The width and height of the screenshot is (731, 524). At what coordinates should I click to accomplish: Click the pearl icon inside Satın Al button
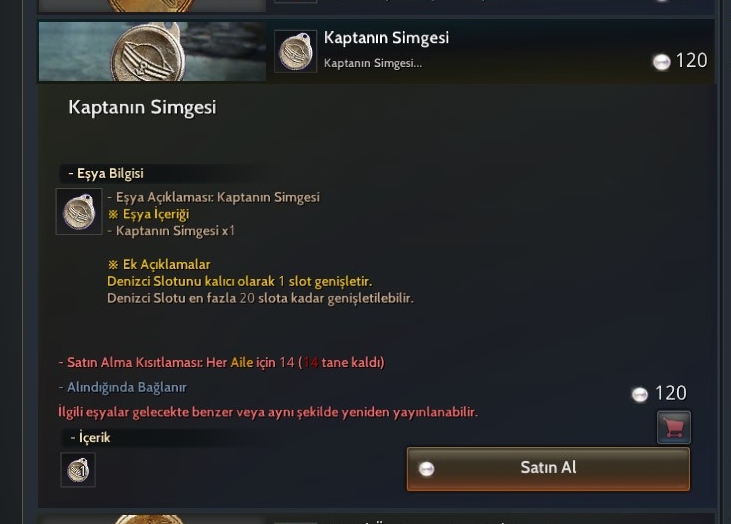[426, 469]
